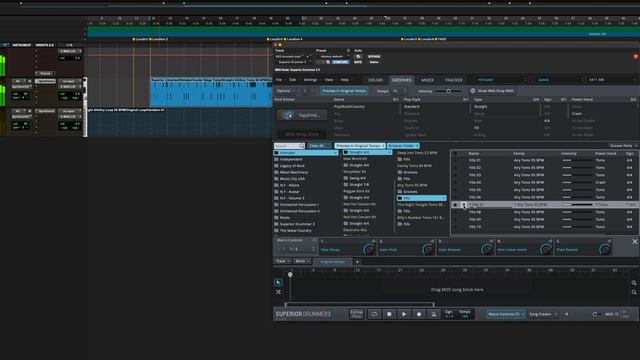Click the Gate Hold macro knob
This screenshot has width=640, height=360.
pos(428,249)
